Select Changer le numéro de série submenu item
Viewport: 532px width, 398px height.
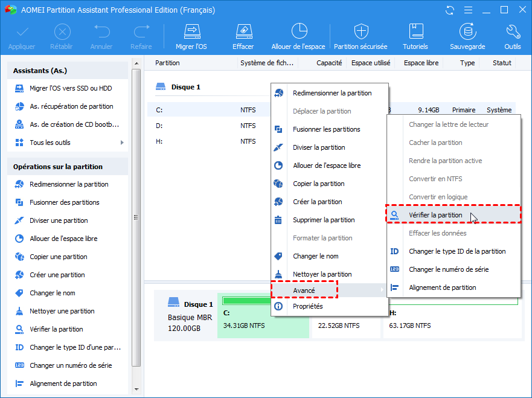pos(453,269)
